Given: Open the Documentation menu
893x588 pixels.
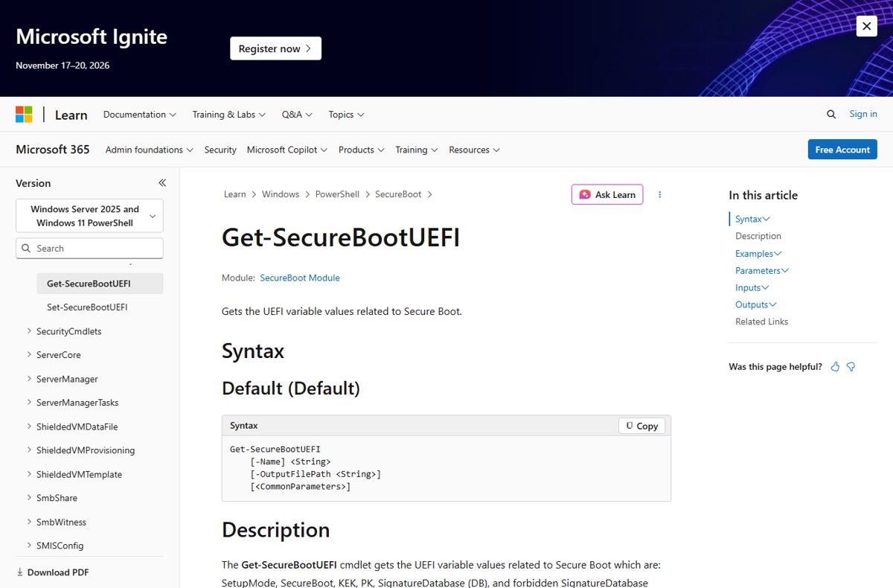Looking at the screenshot, I should coord(140,115).
